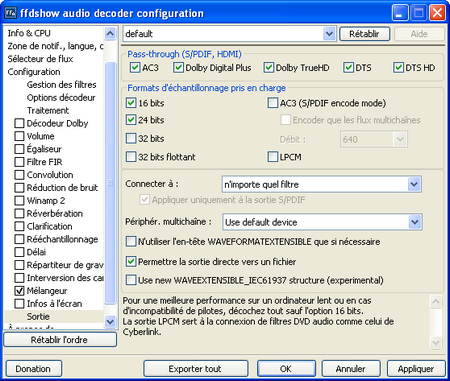Click the Appliquer button
The image size is (450, 381).
tap(416, 369)
